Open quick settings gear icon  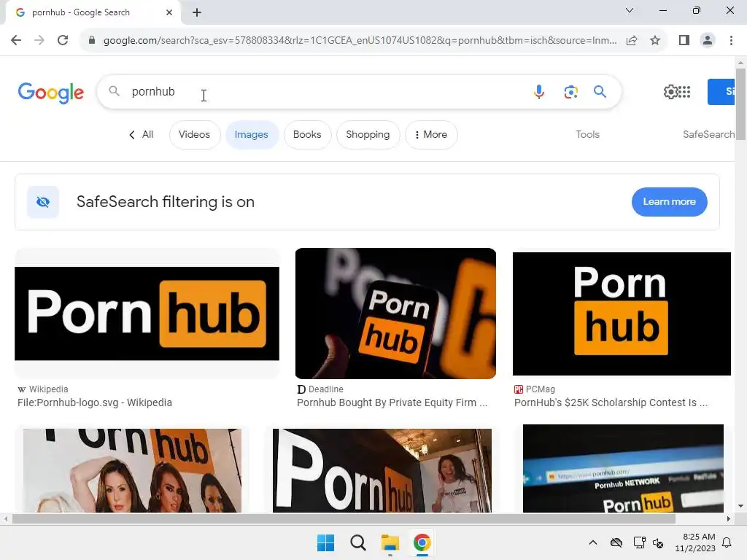(670, 91)
